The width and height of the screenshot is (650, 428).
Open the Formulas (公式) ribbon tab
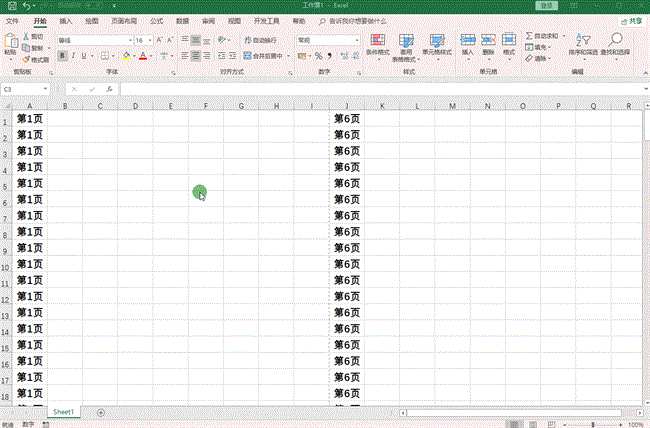(x=156, y=20)
